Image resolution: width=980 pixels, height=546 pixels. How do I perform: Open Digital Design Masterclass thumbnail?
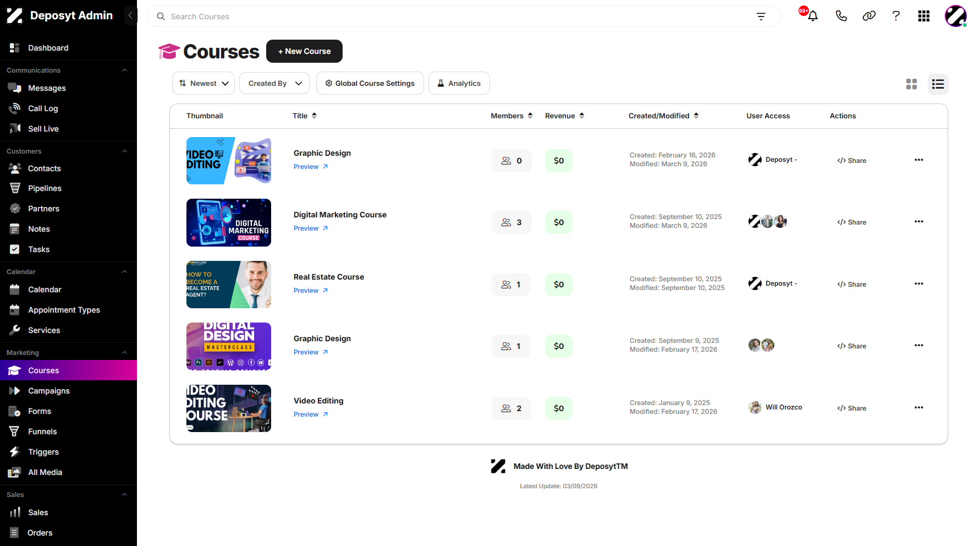tap(229, 346)
